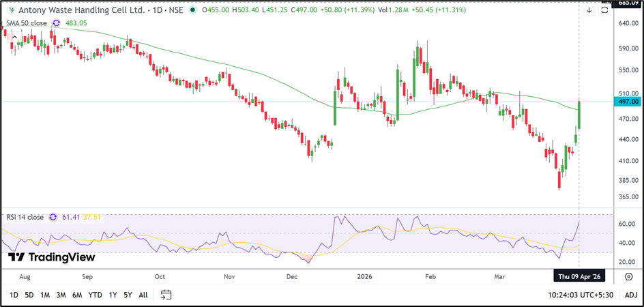Select the 1M time range
The height and width of the screenshot is (307, 644).
(x=45, y=295)
